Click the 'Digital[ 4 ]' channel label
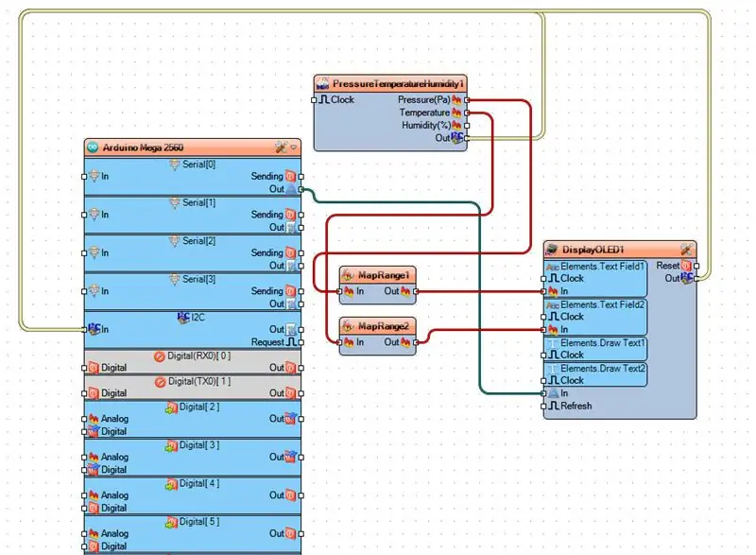756x555 pixels. 199,484
